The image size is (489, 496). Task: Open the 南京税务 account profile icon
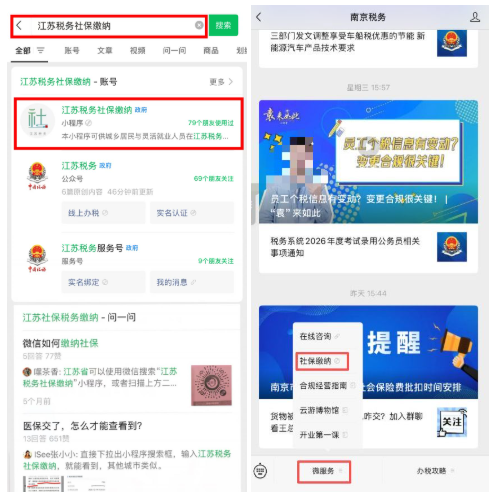(x=475, y=17)
